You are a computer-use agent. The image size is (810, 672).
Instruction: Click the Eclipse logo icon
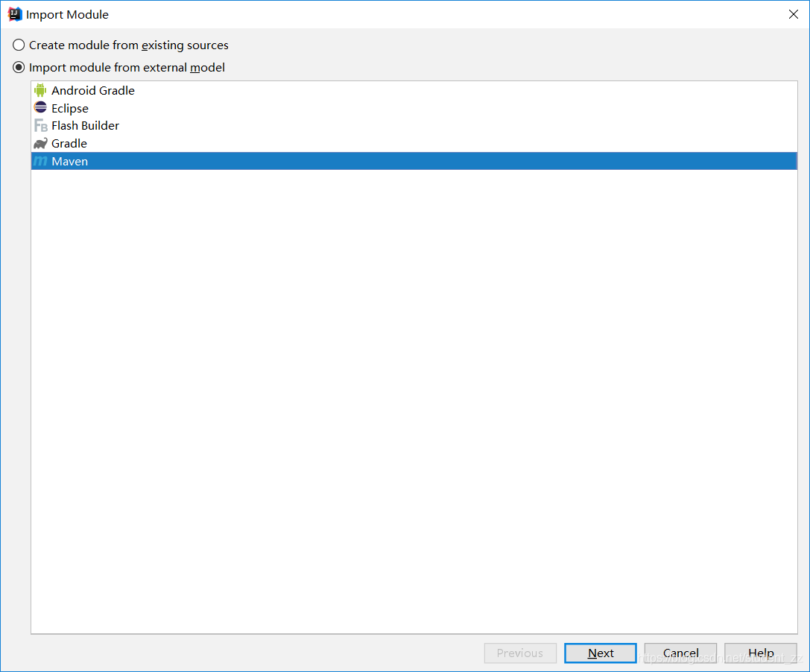[x=40, y=107]
